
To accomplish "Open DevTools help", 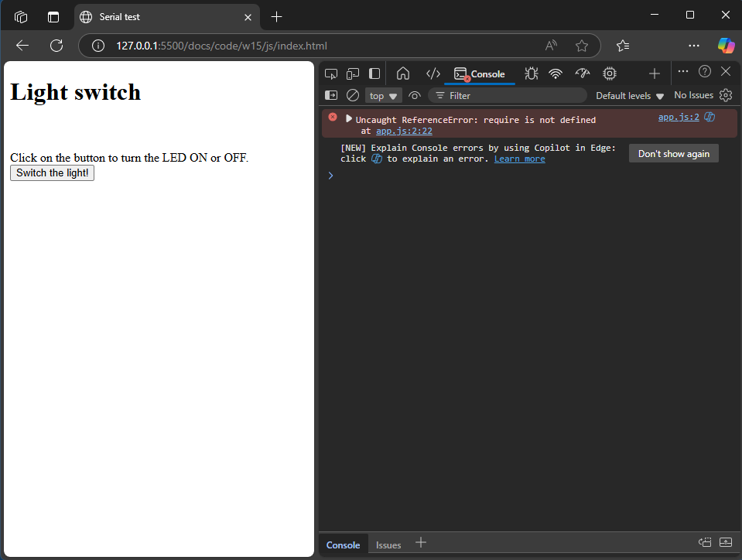I will pos(705,71).
